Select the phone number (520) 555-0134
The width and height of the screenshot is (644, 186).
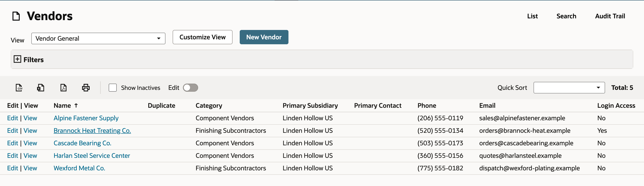[440, 131]
